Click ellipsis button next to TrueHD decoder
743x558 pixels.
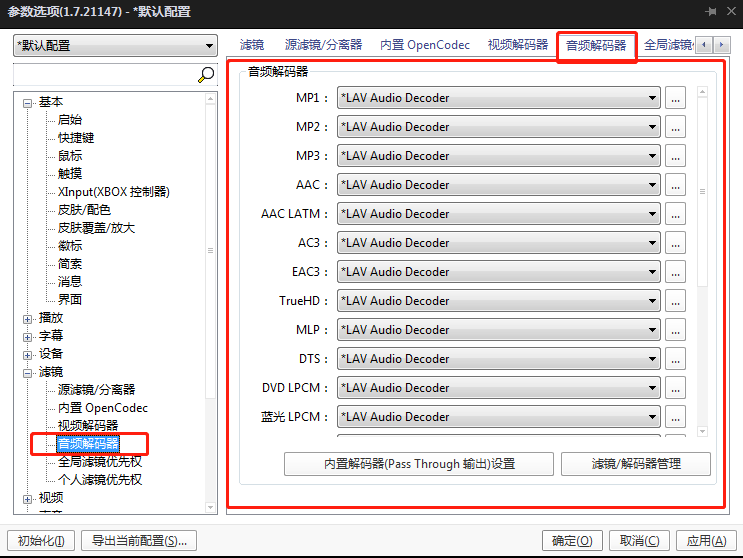pos(676,301)
